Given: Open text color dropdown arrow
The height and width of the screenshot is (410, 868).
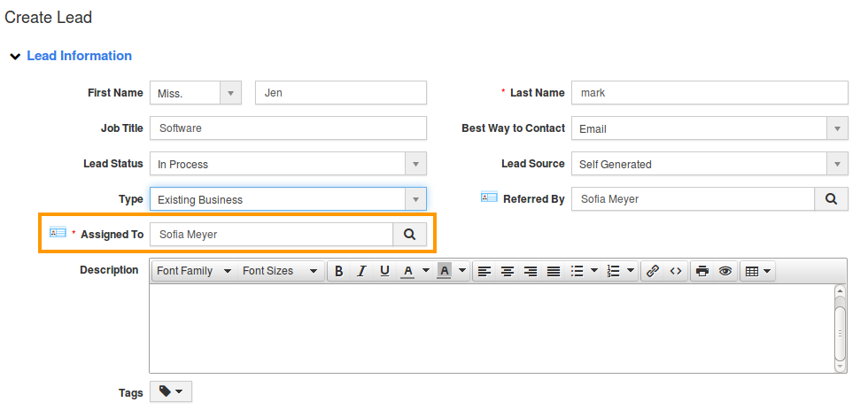Looking at the screenshot, I should pyautogui.click(x=426, y=271).
